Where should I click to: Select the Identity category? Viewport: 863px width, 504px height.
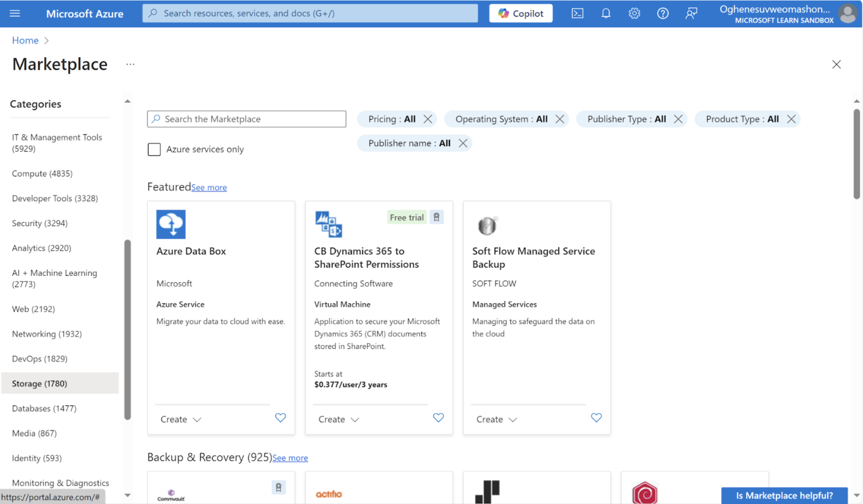60,458
